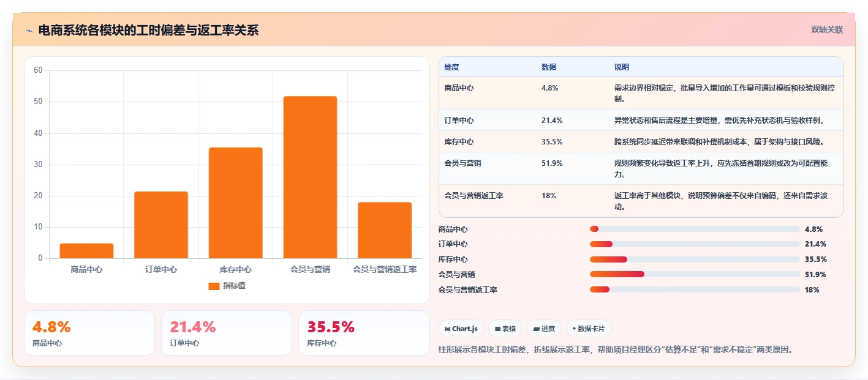Click the 会员与营销返工率 label in the progress list
Image resolution: width=868 pixels, height=380 pixels.
pos(468,290)
